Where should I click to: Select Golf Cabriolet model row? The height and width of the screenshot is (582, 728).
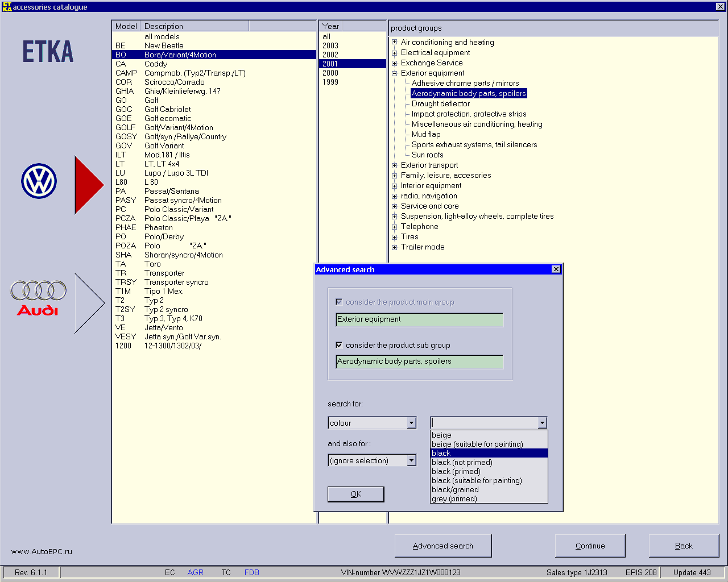coord(214,109)
